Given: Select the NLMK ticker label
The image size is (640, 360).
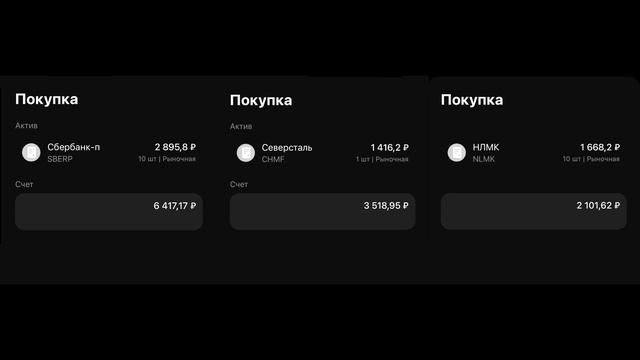Looking at the screenshot, I should [x=484, y=159].
